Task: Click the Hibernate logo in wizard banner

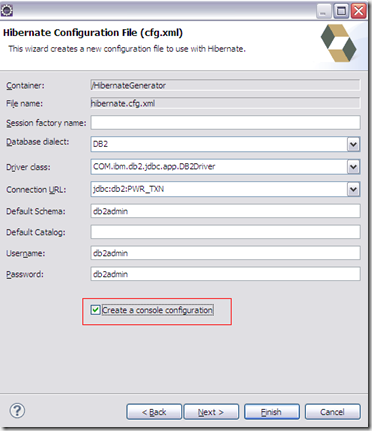Action: pos(338,43)
